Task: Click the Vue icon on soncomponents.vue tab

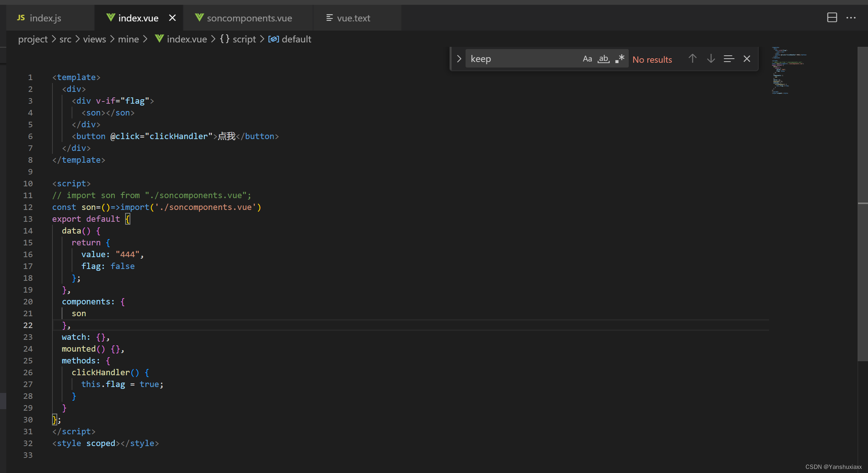Action: (x=199, y=18)
